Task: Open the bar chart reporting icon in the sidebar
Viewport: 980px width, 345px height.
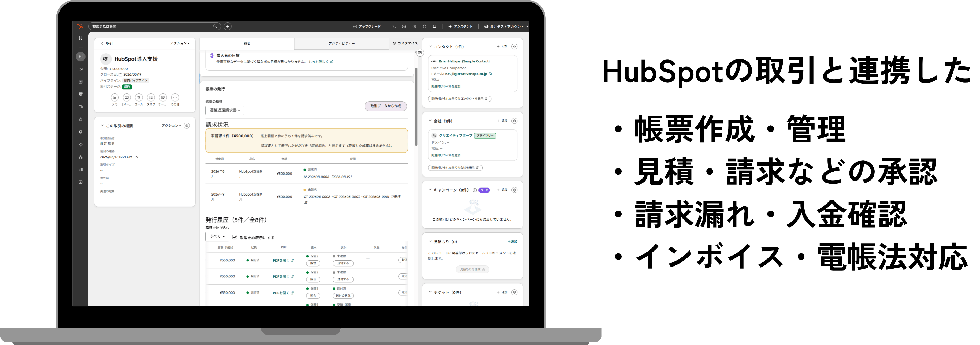Action: click(x=81, y=170)
